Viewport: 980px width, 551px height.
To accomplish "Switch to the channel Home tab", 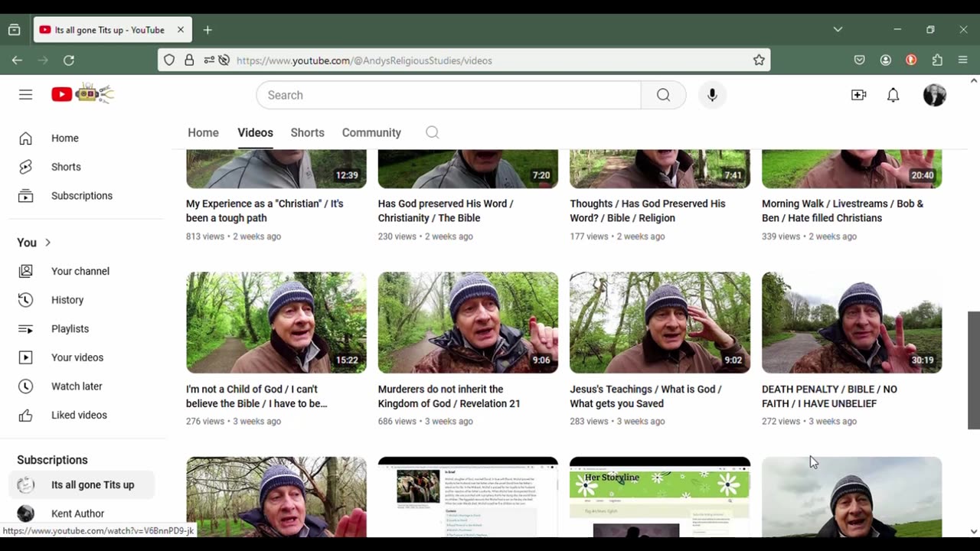I will click(x=203, y=132).
